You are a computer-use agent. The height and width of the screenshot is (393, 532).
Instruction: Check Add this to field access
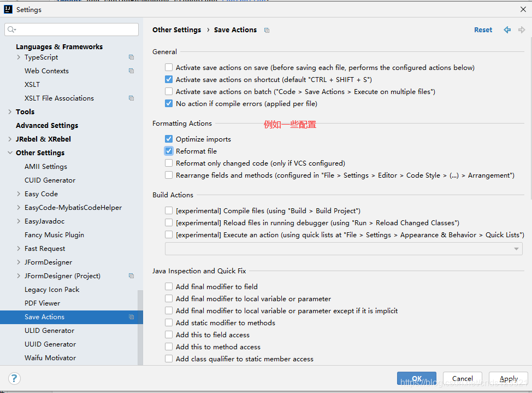pos(169,335)
